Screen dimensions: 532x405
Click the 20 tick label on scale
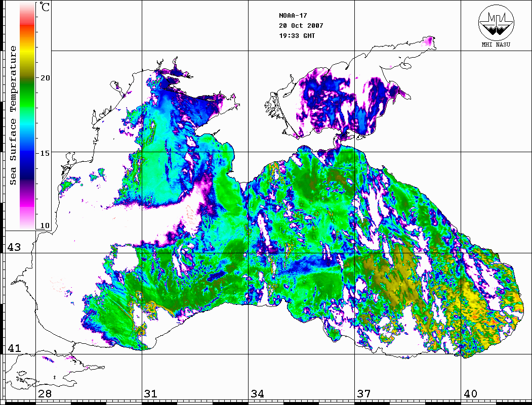[45, 78]
